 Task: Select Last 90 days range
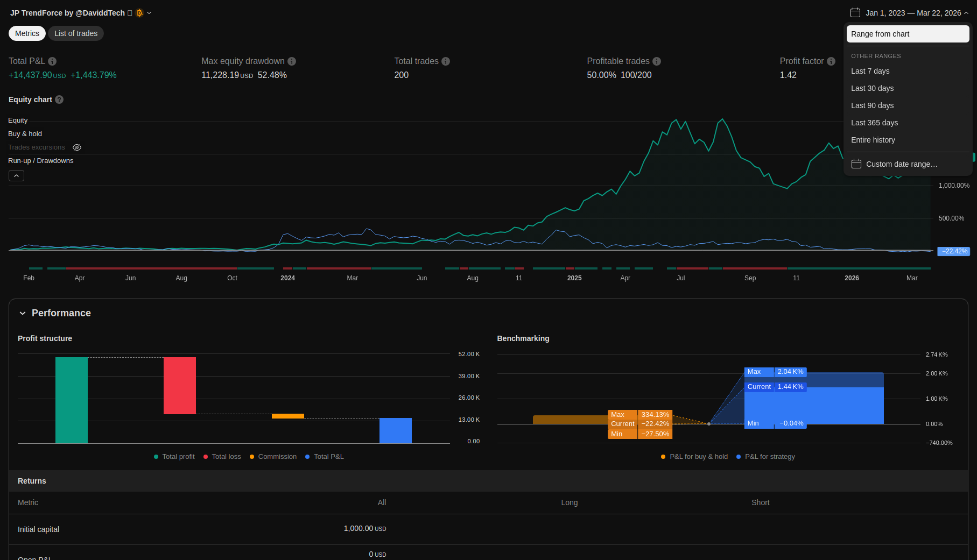pos(872,105)
